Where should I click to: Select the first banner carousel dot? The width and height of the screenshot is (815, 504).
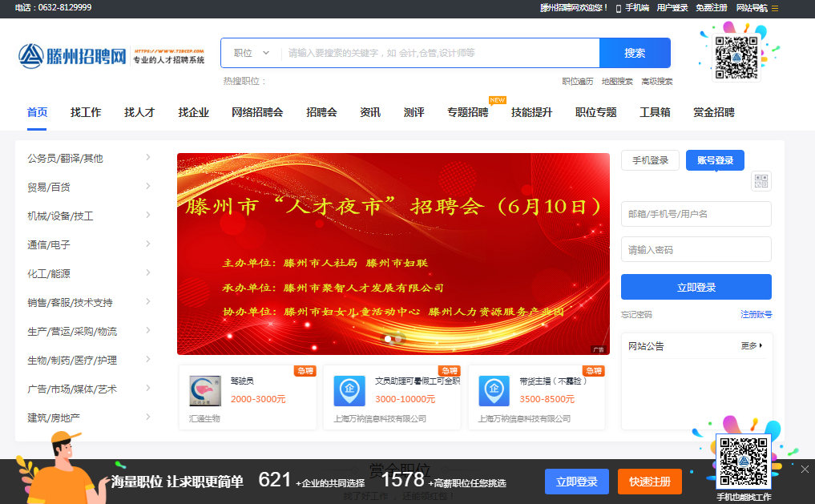pyautogui.click(x=388, y=339)
